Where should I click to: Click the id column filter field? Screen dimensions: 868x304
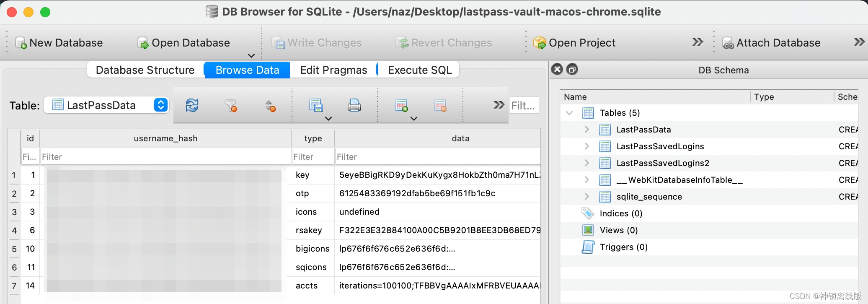[x=30, y=156]
